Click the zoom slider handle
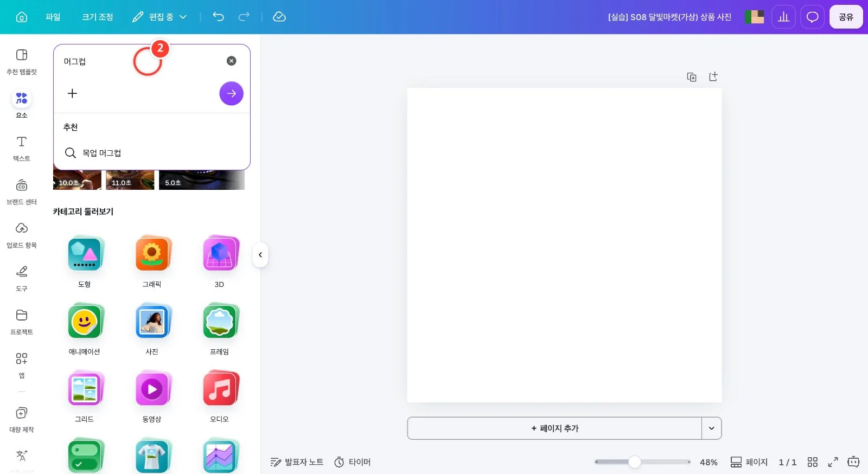This screenshot has height=474, width=868. click(635, 462)
